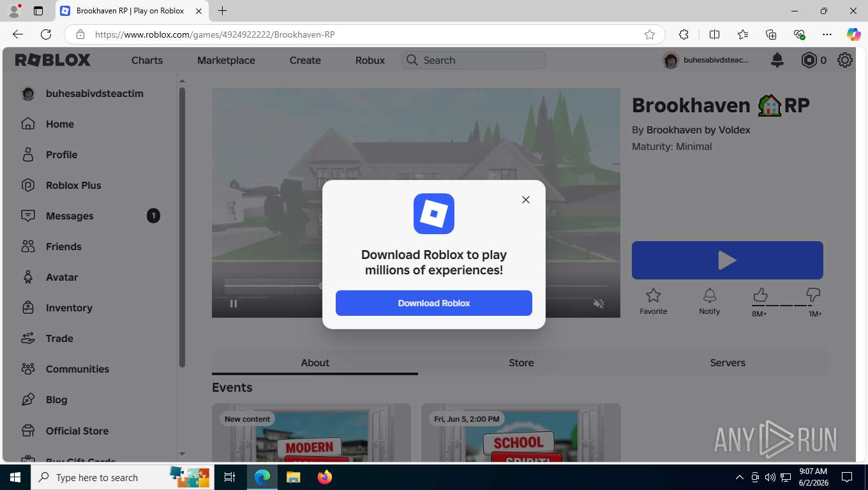The width and height of the screenshot is (868, 490).
Task: Open browser Favorites list icon
Action: tap(743, 34)
